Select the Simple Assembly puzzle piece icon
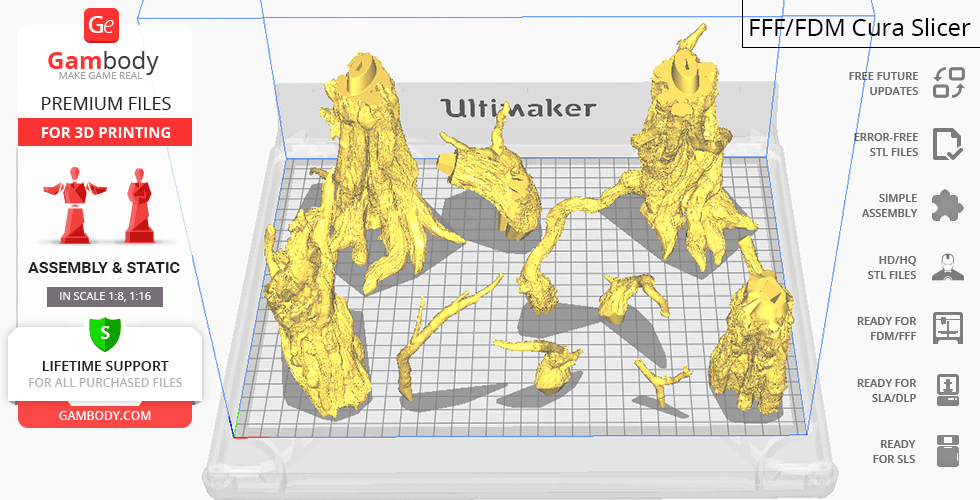Screen dimensions: 980x500 [947, 206]
